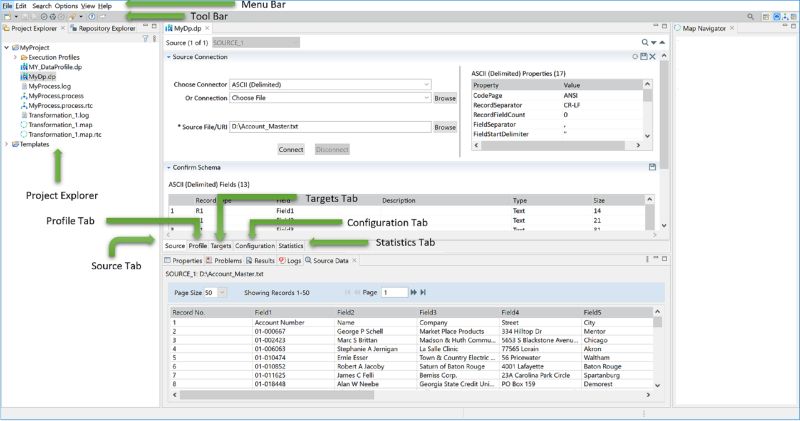Open the Search menu
800x421 pixels.
tap(42, 6)
